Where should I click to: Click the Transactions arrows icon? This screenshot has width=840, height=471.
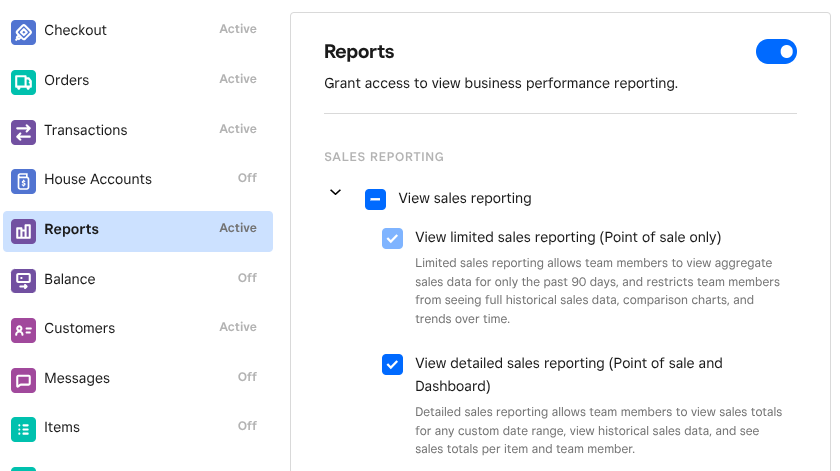[23, 131]
